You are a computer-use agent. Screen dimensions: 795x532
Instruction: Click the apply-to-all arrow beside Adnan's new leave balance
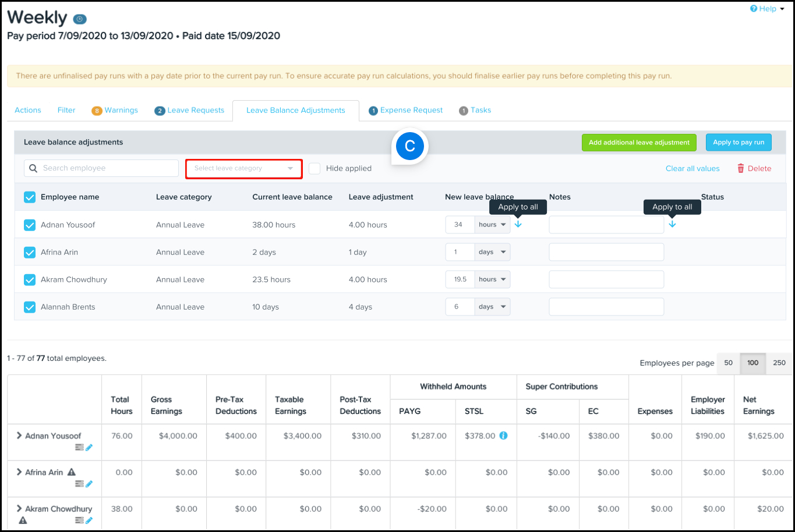tap(518, 224)
